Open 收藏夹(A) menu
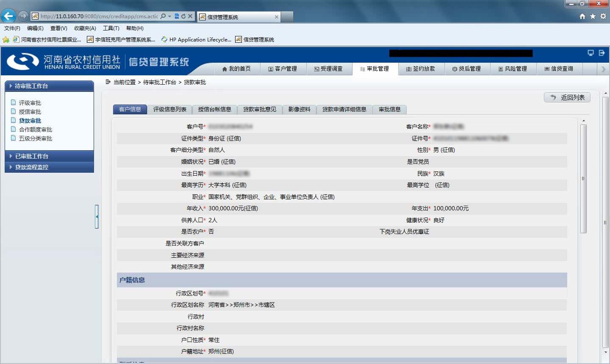The height and width of the screenshot is (364, 610). click(85, 28)
